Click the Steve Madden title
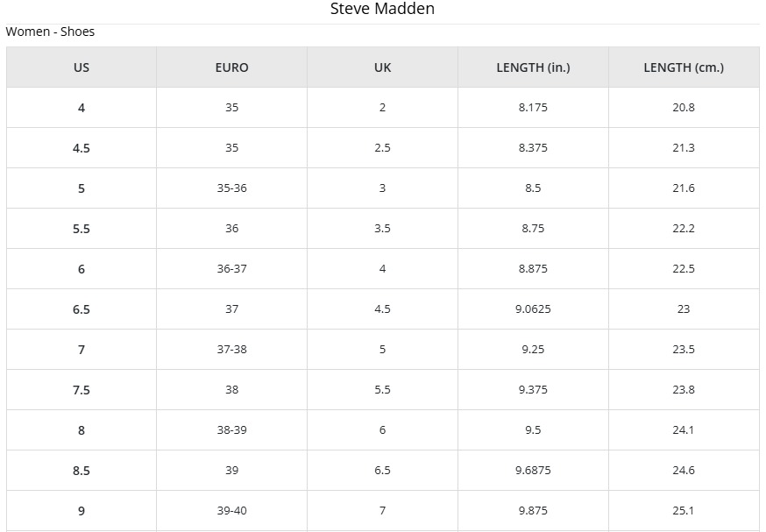This screenshot has height=532, width=766. point(382,9)
